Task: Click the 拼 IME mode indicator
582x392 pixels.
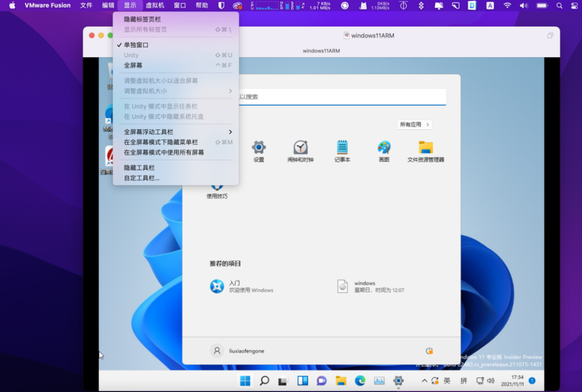Action: [463, 381]
